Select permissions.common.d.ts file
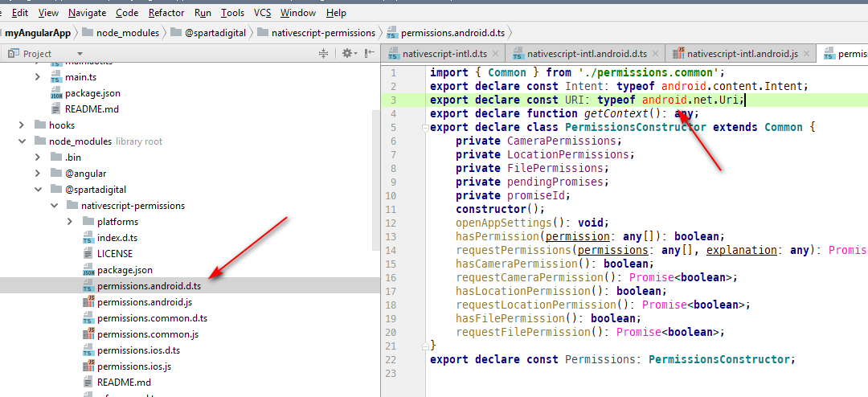 (x=152, y=318)
